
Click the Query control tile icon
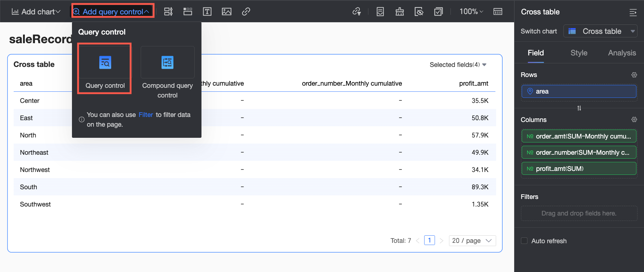105,63
